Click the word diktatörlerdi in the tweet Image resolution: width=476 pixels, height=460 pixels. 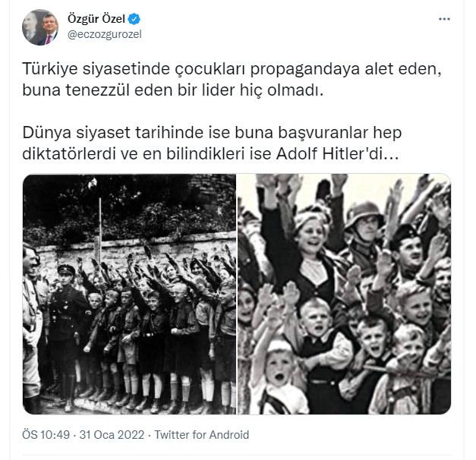click(69, 153)
